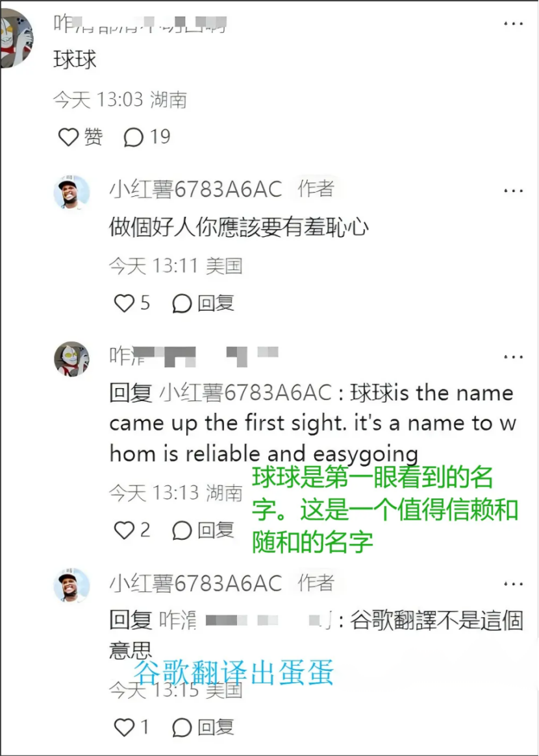The height and width of the screenshot is (756, 539).
Task: Tap the first 作者 badge
Action: 316,189
